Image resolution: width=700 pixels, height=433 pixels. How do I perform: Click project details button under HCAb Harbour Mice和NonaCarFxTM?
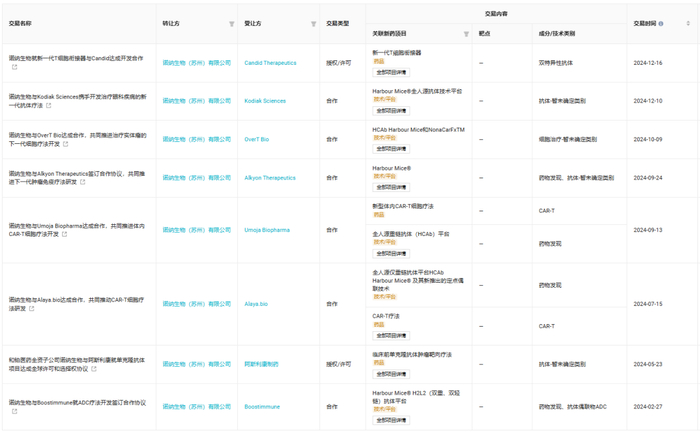391,149
